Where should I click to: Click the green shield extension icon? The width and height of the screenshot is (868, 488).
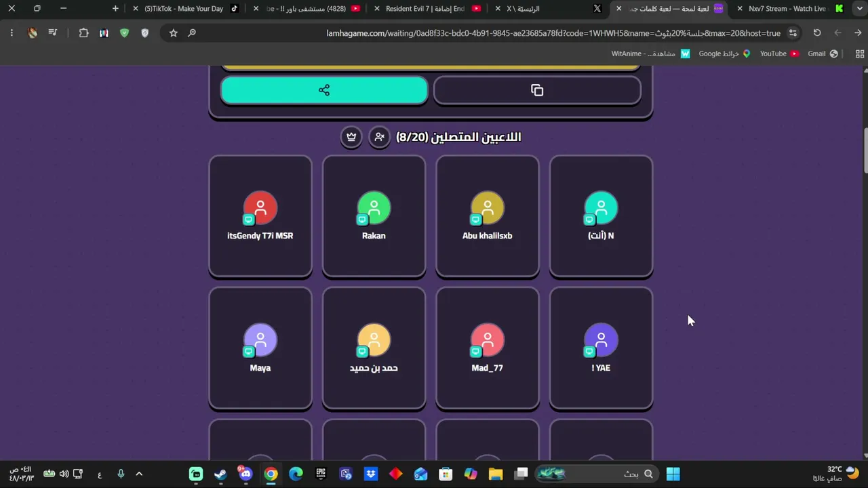[124, 33]
